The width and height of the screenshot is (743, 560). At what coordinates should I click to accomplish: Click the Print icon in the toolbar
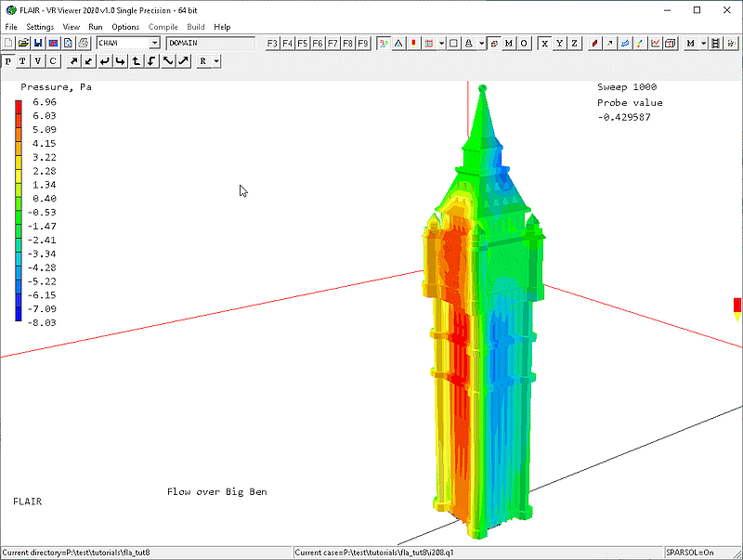pyautogui.click(x=83, y=44)
